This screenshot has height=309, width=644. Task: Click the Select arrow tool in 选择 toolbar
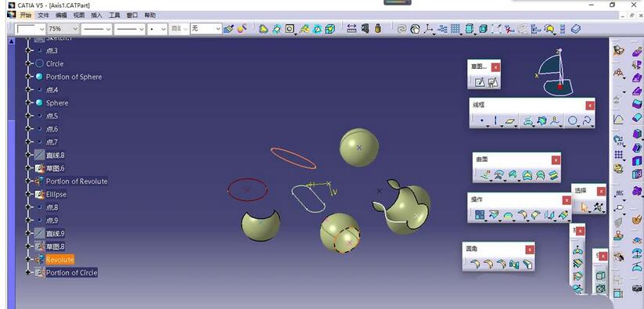pyautogui.click(x=584, y=207)
